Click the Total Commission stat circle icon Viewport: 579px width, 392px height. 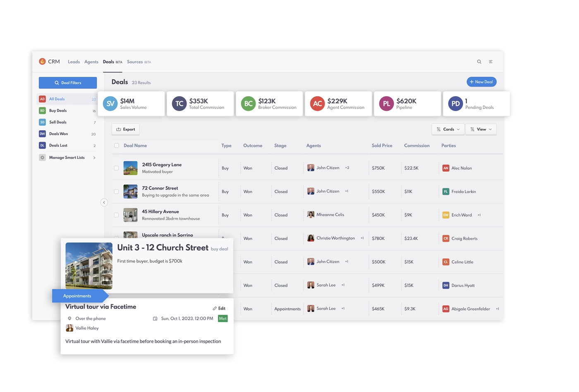tap(179, 104)
